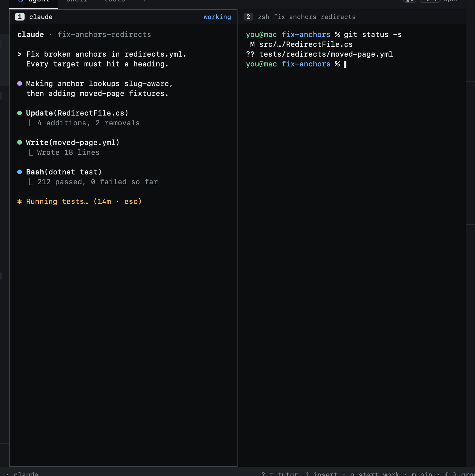Click the green dot beside Write(moved-page.yml)

(20, 142)
